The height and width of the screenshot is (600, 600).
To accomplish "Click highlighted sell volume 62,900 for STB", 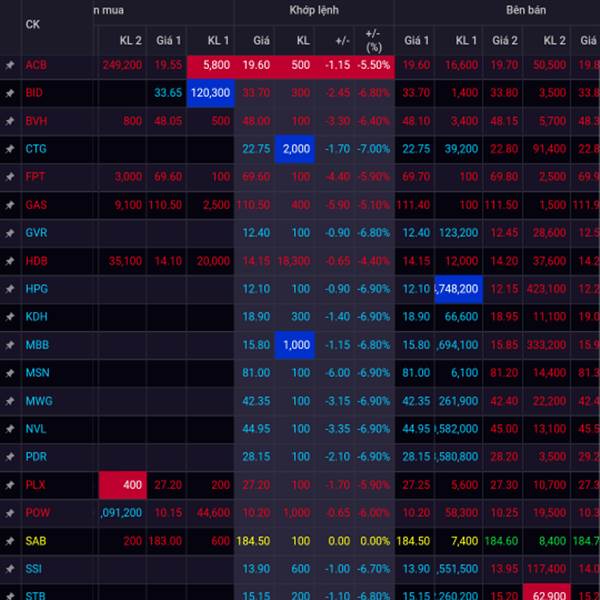I will [547, 592].
